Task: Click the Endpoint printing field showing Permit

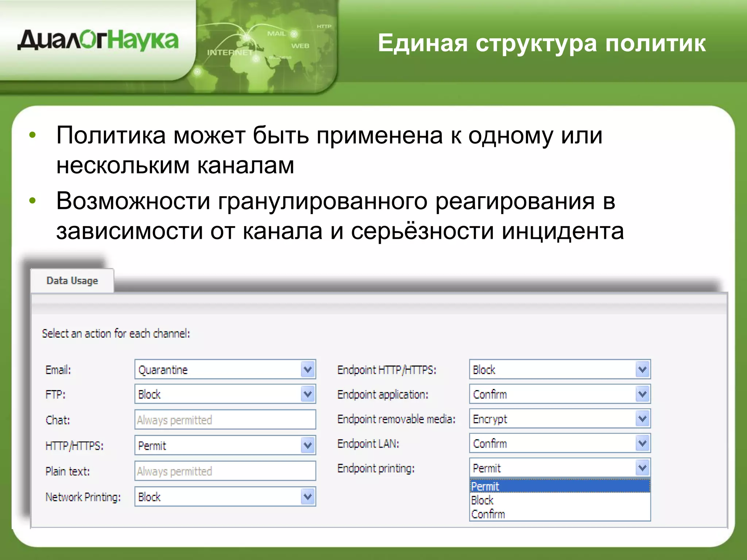Action: coord(560,468)
